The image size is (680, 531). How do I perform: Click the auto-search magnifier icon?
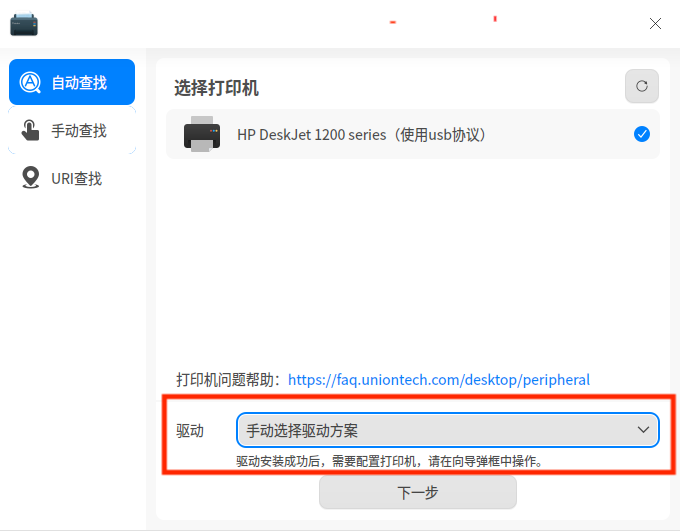[30, 82]
